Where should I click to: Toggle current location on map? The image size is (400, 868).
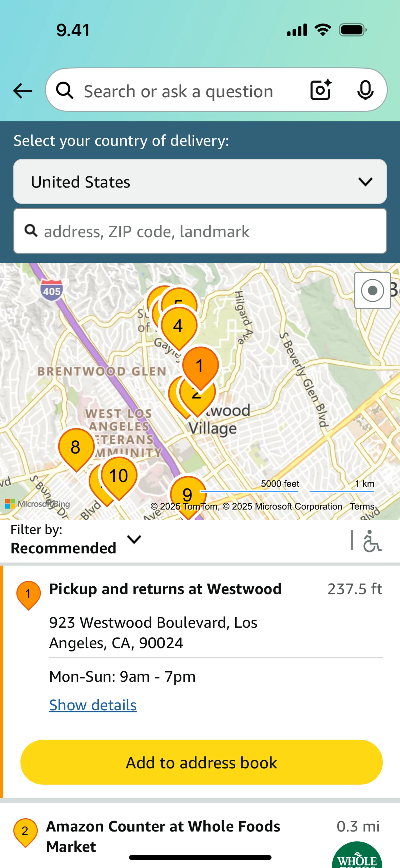tap(372, 291)
